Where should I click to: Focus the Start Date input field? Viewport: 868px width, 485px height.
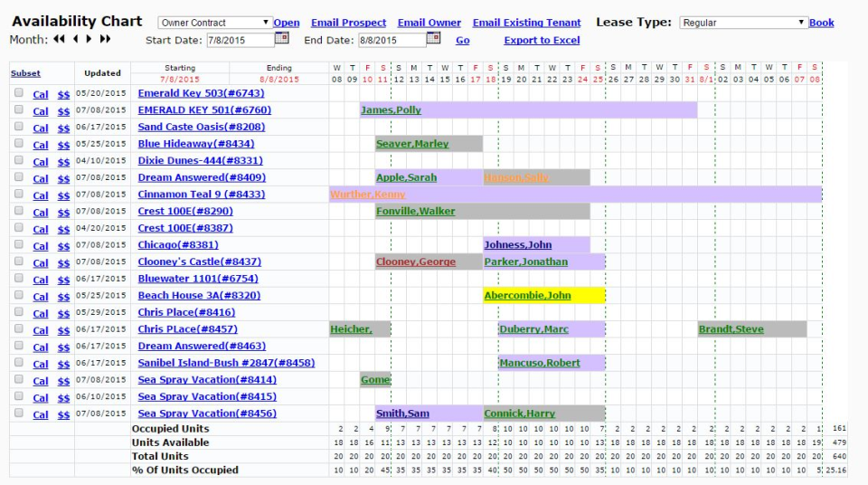pyautogui.click(x=241, y=40)
